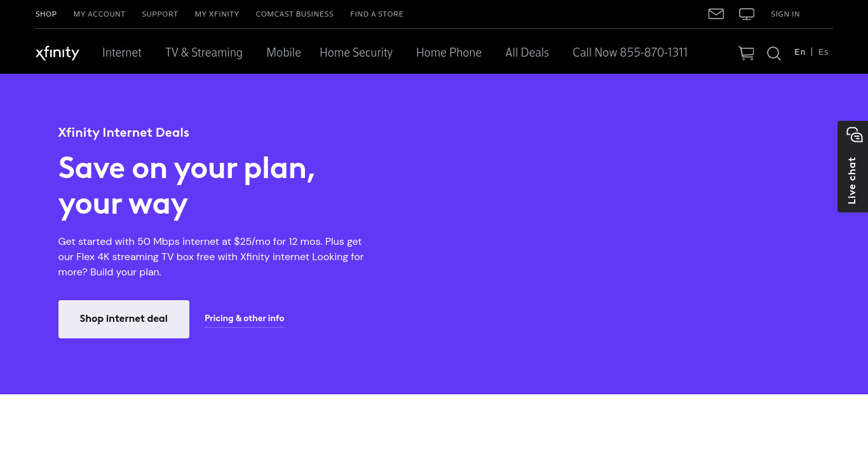This screenshot has width=868, height=463.
Task: Switch language to Spanish (Es)
Action: pos(824,52)
